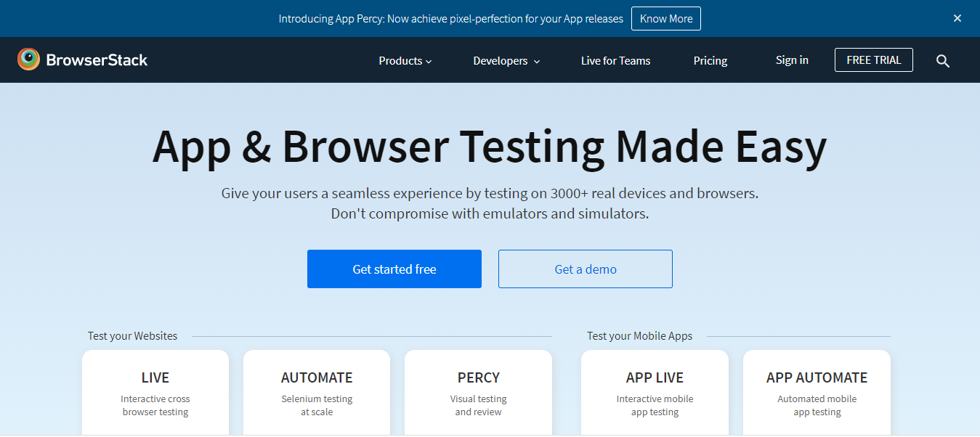The height and width of the screenshot is (437, 980).
Task: Click the 'Introducing App Percy' banner text
Action: click(450, 19)
